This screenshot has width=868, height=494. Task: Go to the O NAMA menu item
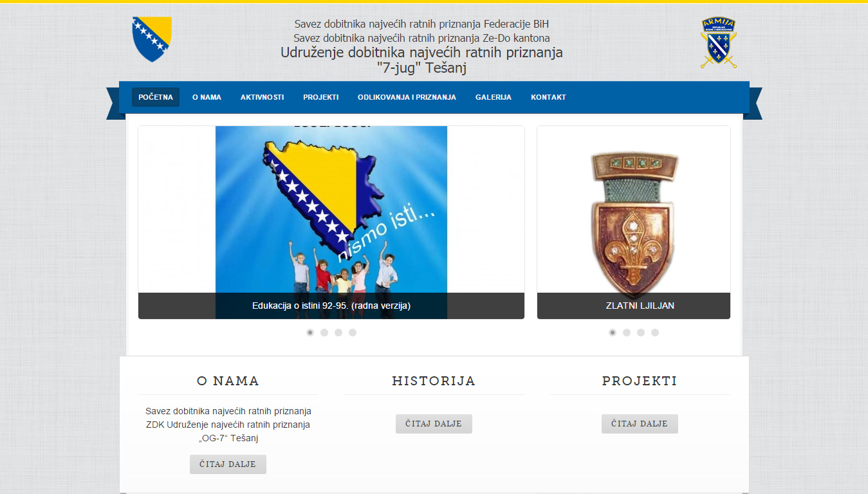pos(207,97)
